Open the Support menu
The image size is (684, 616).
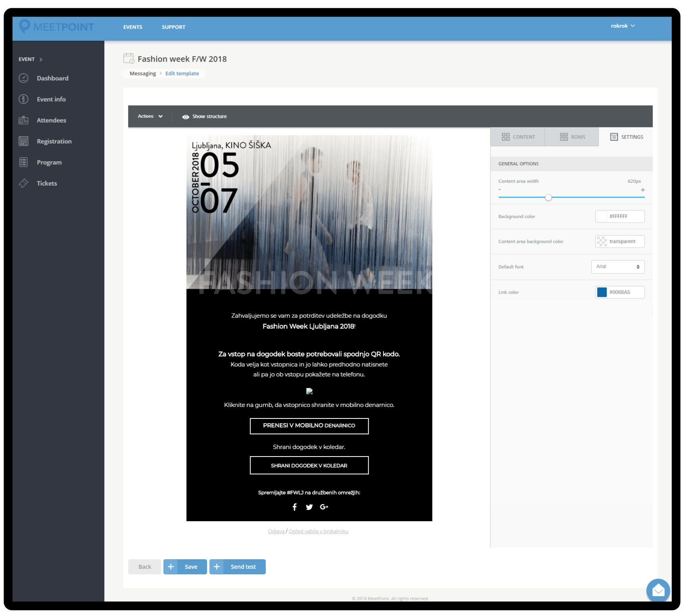pyautogui.click(x=174, y=27)
